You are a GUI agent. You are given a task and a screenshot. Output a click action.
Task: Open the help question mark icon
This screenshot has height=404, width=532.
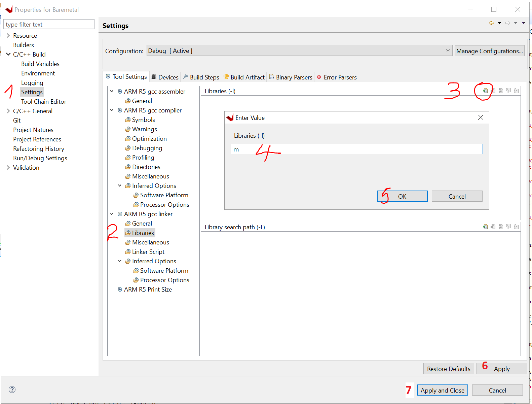point(12,390)
